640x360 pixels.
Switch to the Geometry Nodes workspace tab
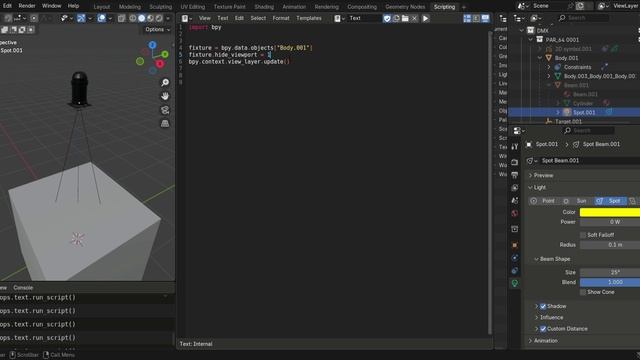405,7
